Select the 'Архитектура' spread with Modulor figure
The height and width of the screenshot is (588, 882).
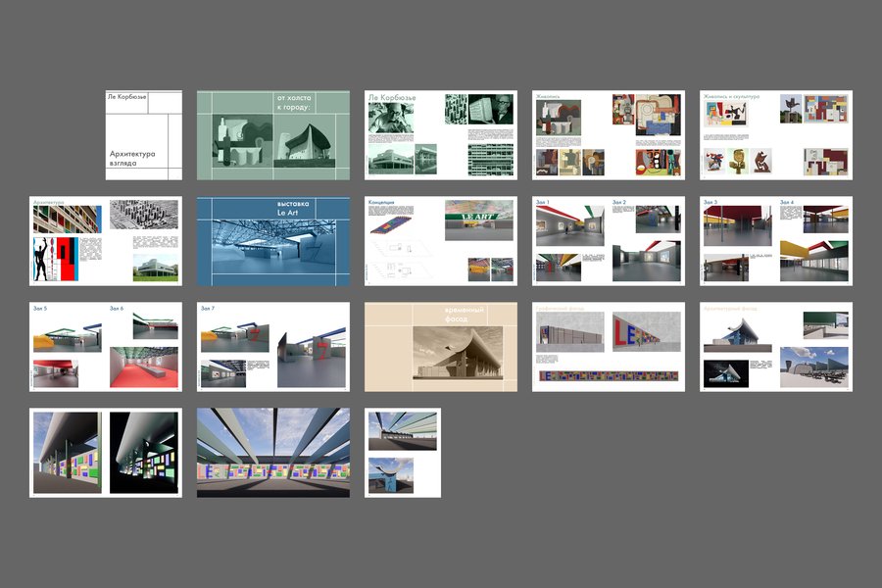[x=106, y=241]
